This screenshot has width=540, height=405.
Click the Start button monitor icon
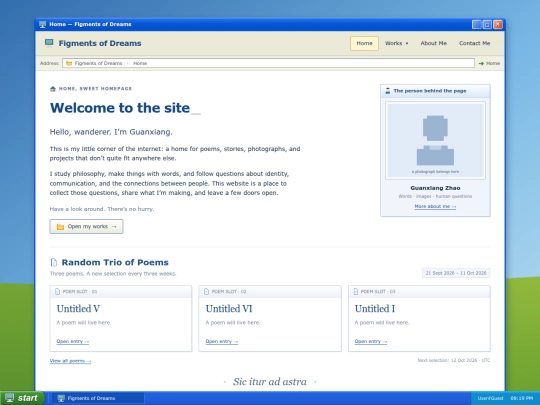click(x=9, y=398)
